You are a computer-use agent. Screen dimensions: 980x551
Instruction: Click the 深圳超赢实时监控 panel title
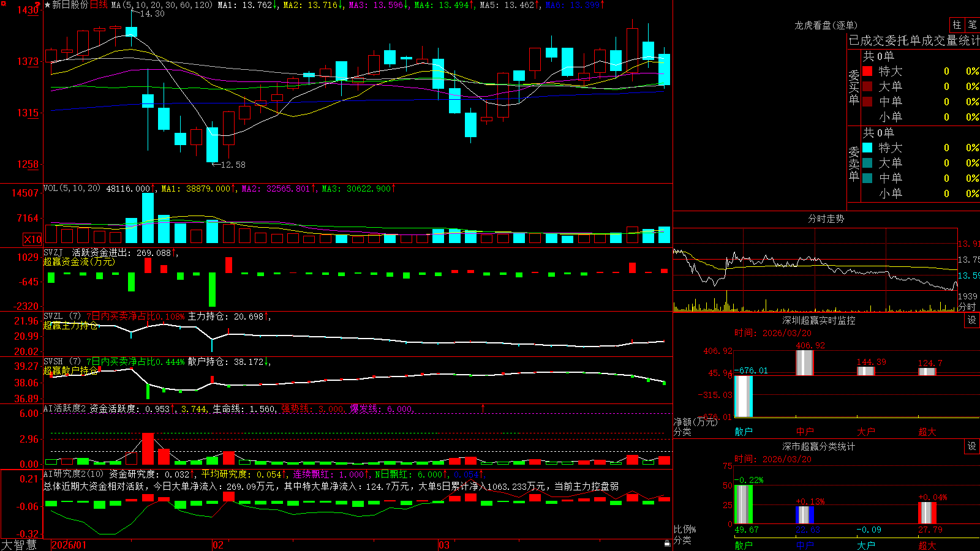coord(819,320)
